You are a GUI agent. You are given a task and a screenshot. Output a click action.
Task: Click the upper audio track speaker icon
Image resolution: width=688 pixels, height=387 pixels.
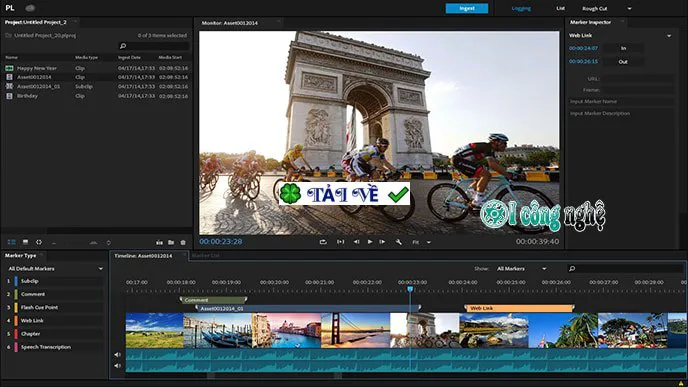(x=118, y=355)
